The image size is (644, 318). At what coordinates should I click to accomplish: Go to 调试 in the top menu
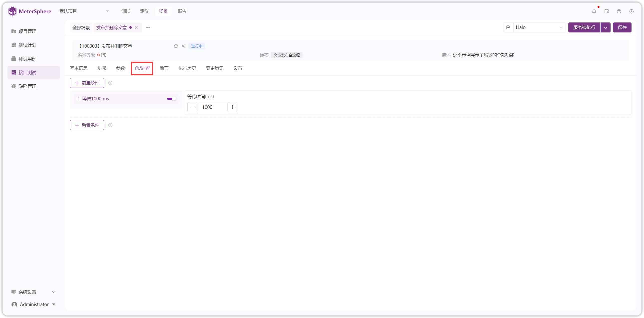pos(126,11)
